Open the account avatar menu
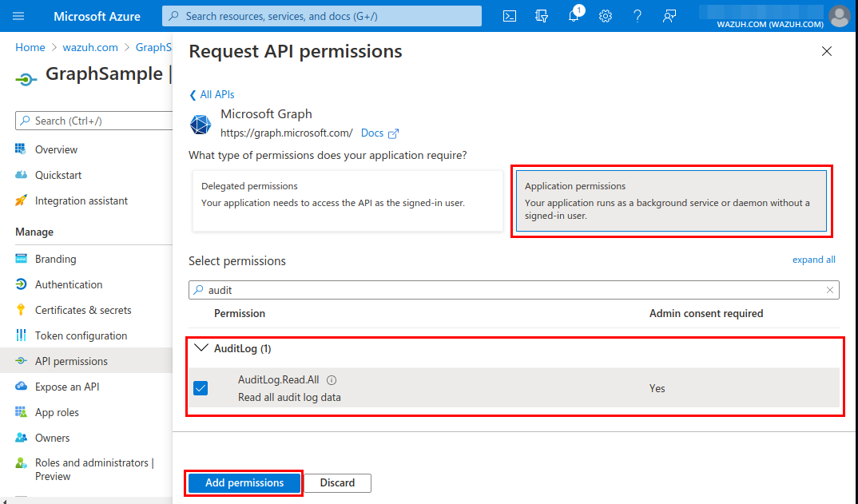 click(840, 16)
